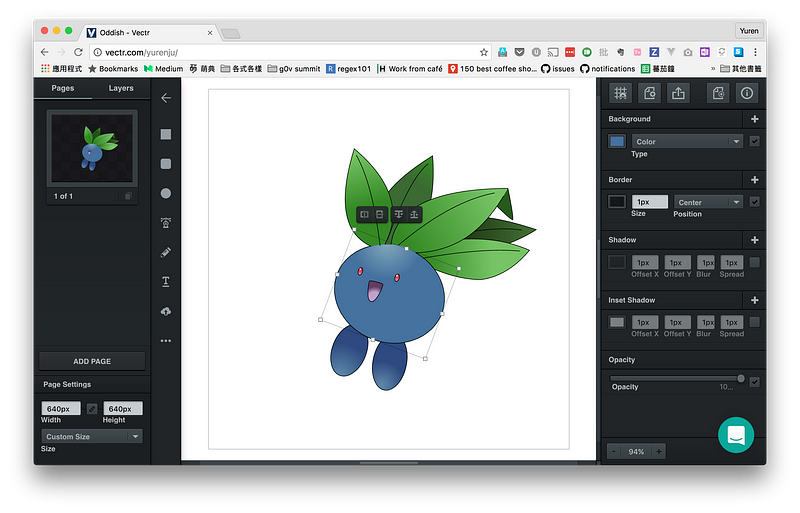Select the Oddish page thumbnail
Image resolution: width=800 pixels, height=513 pixels.
(92, 147)
